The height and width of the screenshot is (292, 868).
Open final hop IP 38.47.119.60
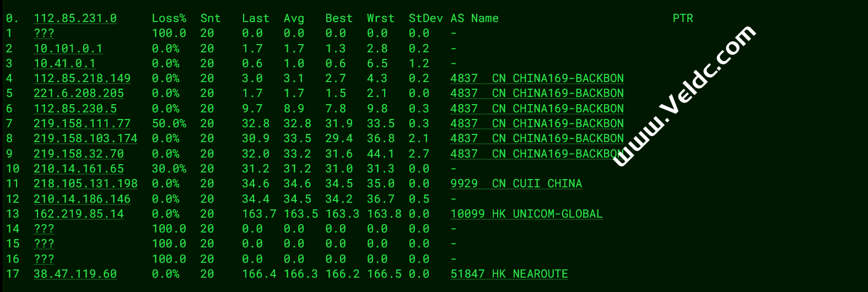coord(75,274)
